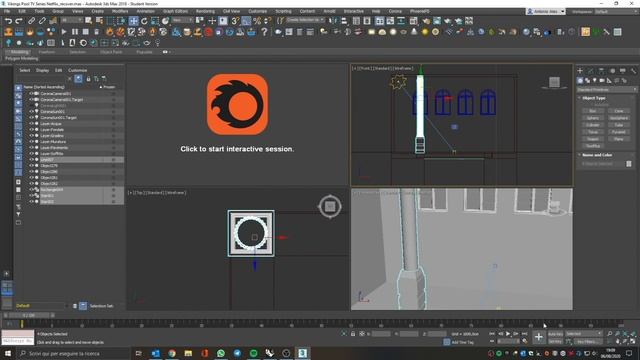Open the user account dropdown in menu bar

click(x=546, y=11)
